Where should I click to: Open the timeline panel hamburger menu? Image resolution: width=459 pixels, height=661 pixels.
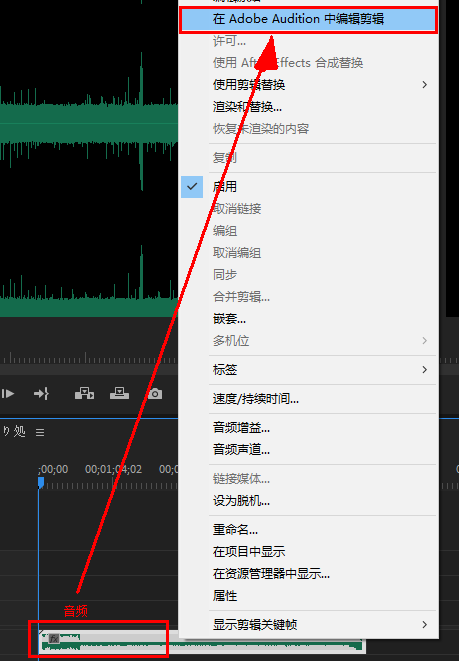click(x=40, y=433)
